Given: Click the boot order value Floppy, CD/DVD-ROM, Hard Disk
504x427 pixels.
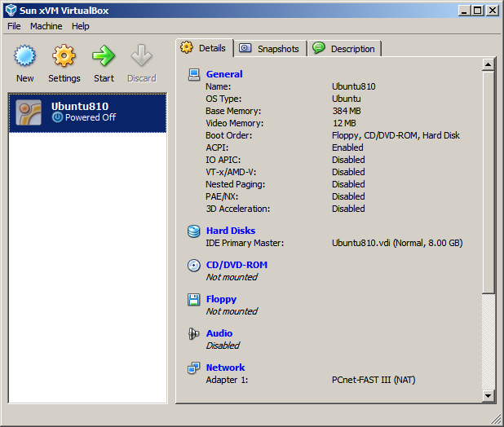Looking at the screenshot, I should tap(396, 135).
